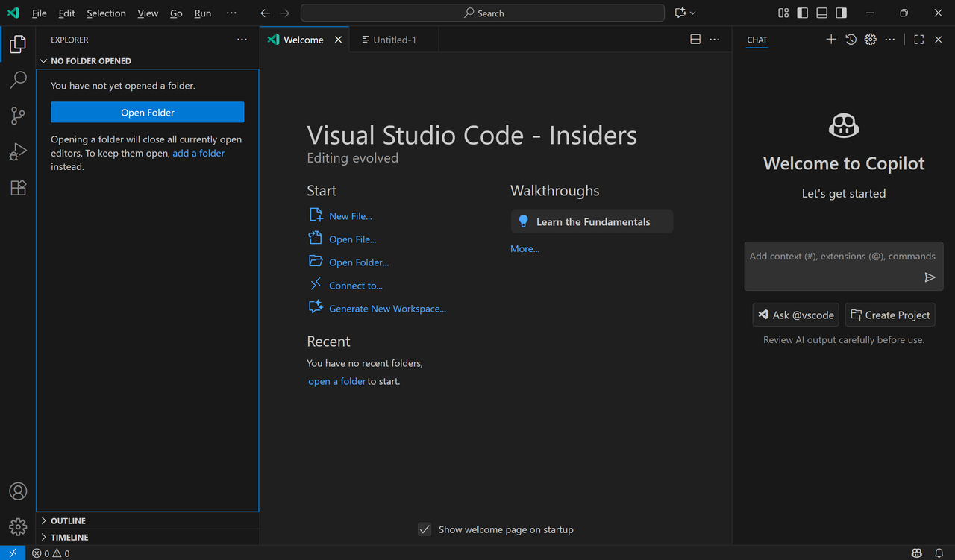Click the Copilot icon in title bar

coord(680,13)
